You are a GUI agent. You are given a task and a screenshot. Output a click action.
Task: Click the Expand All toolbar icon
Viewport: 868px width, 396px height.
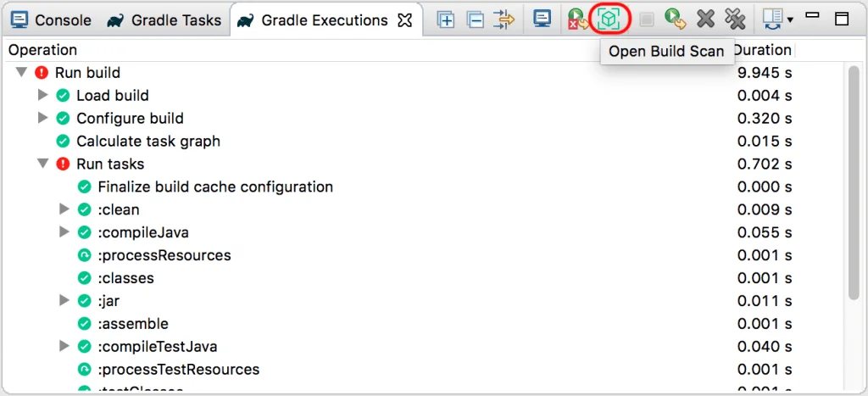pyautogui.click(x=445, y=19)
